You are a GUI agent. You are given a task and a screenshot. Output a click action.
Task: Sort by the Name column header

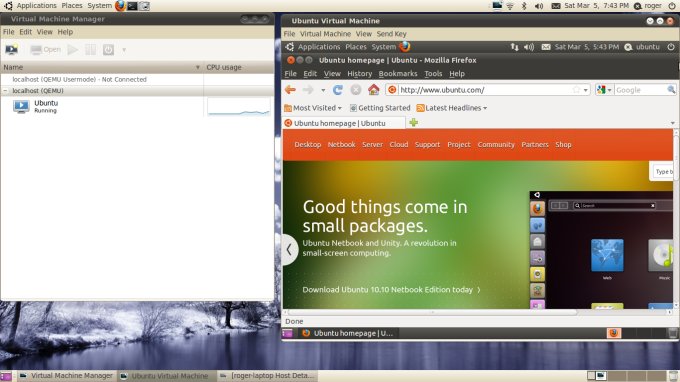pos(102,67)
